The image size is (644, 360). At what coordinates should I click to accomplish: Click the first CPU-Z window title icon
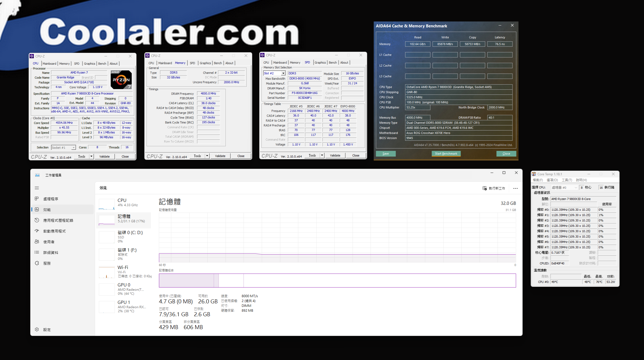click(x=32, y=56)
